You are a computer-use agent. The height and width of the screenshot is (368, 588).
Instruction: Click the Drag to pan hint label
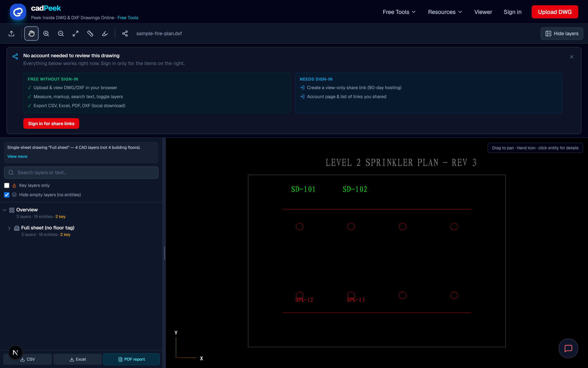pyautogui.click(x=535, y=148)
